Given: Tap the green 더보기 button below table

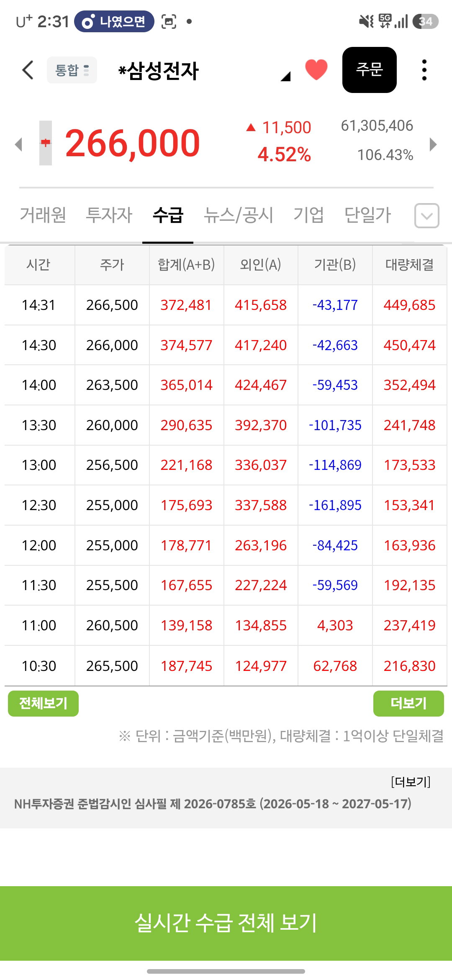Looking at the screenshot, I should pyautogui.click(x=408, y=703).
